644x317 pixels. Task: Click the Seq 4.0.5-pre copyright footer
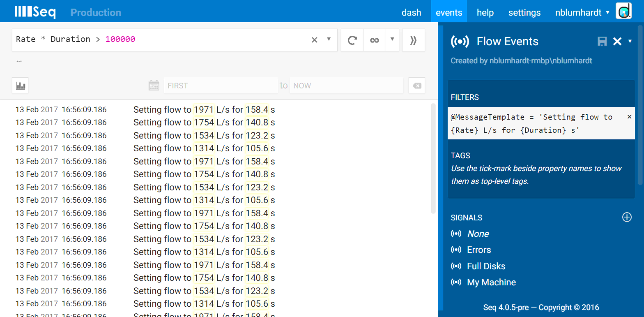tap(541, 307)
